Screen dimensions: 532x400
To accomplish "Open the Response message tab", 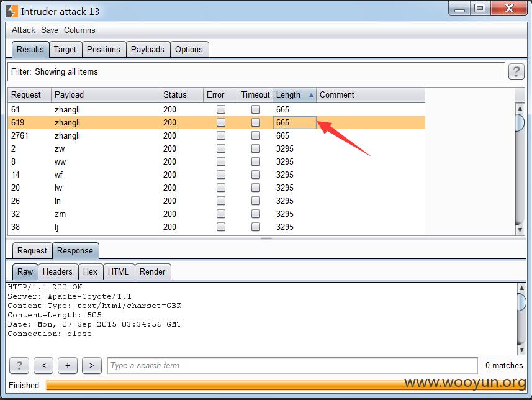I will click(x=75, y=251).
